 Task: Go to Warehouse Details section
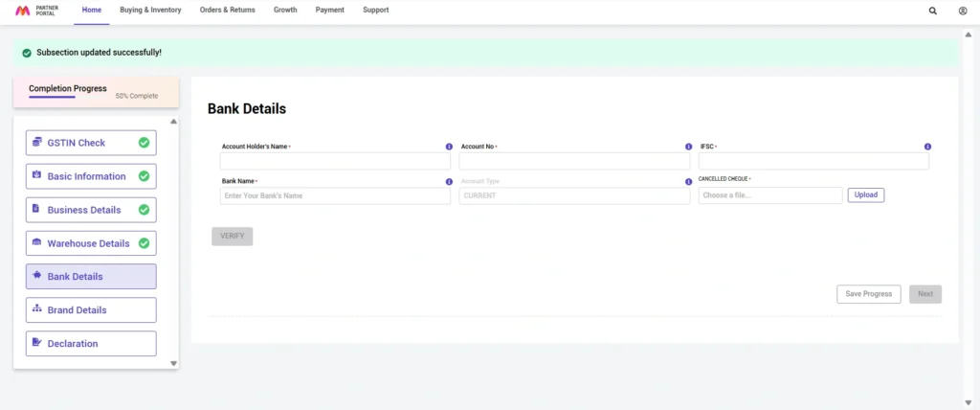click(x=91, y=243)
